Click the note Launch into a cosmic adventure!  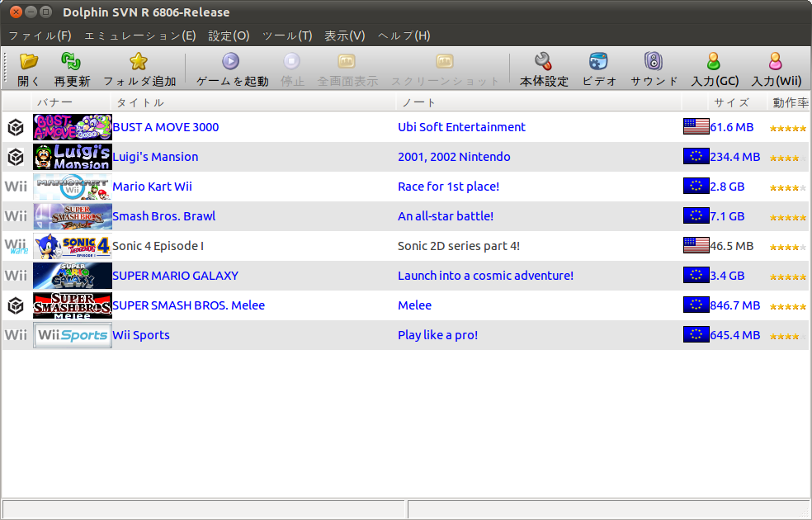click(x=486, y=276)
